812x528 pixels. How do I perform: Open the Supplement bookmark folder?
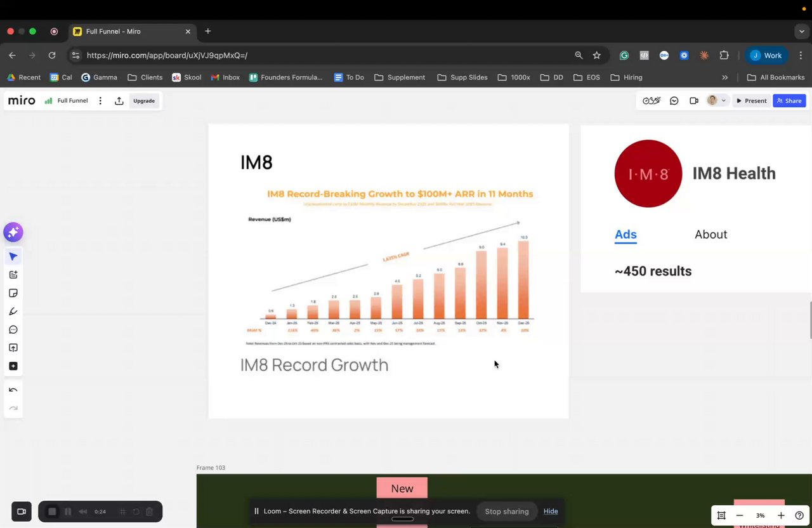[400, 77]
